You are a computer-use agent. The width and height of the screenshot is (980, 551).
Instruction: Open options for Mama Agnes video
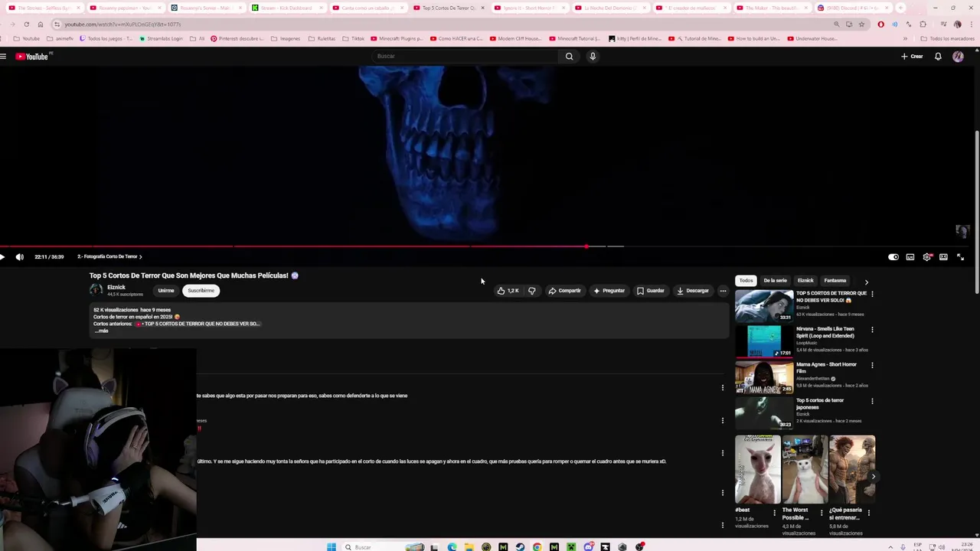[x=872, y=365]
